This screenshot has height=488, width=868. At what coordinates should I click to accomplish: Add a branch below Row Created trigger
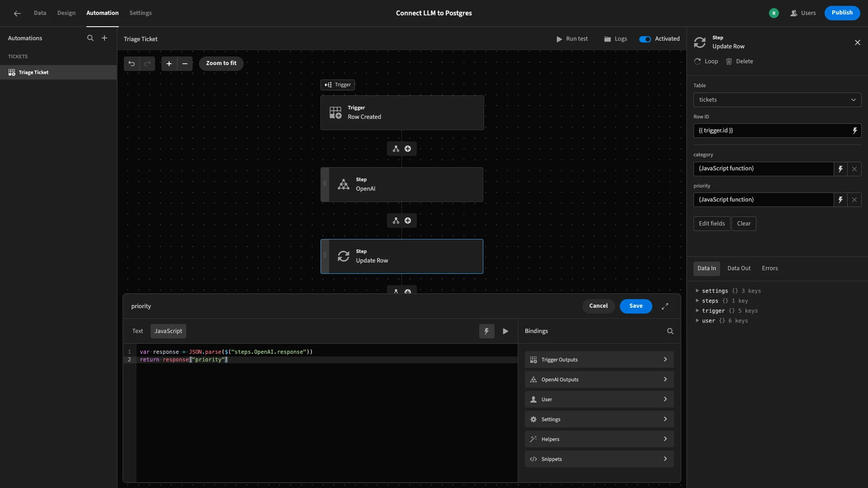[x=396, y=149]
